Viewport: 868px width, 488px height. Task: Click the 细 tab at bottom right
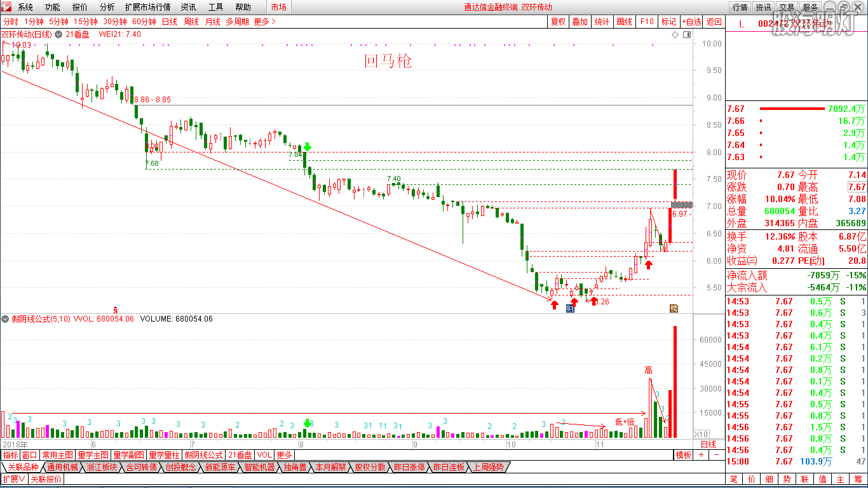point(770,479)
